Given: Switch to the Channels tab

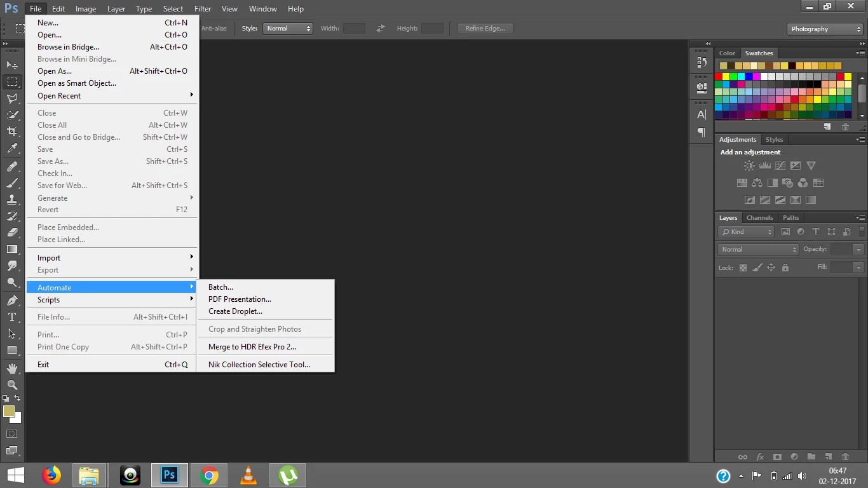Looking at the screenshot, I should (x=759, y=218).
